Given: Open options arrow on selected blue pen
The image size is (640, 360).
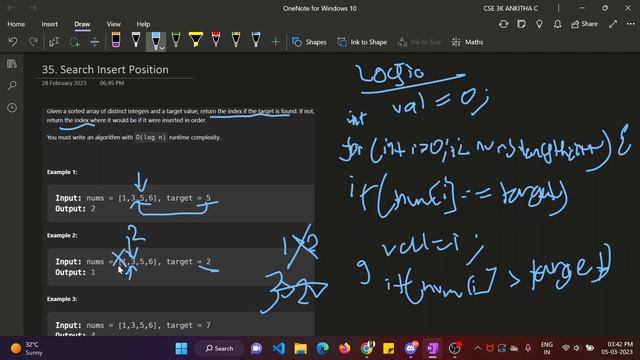Looking at the screenshot, I should tap(162, 48).
